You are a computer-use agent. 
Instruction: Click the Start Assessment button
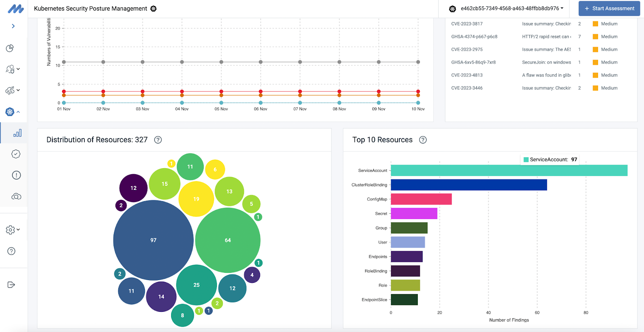[x=609, y=8]
